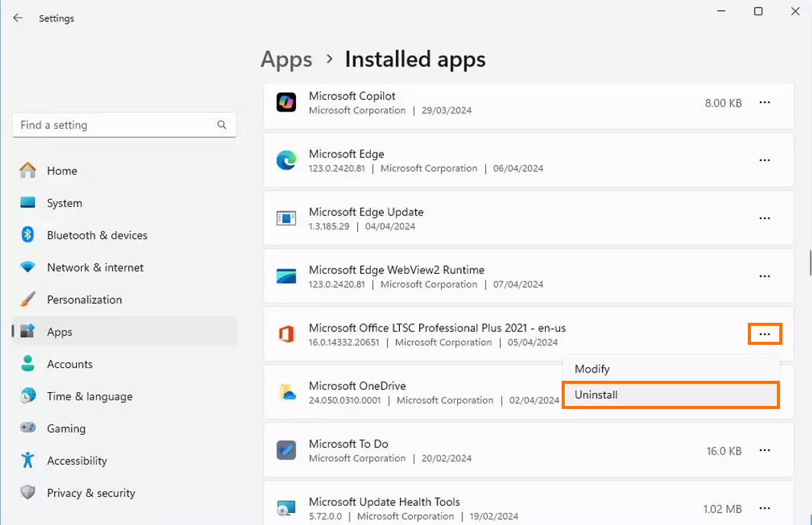This screenshot has width=812, height=525.
Task: Click the 8.00 KB size of Copilot
Action: pyautogui.click(x=723, y=103)
